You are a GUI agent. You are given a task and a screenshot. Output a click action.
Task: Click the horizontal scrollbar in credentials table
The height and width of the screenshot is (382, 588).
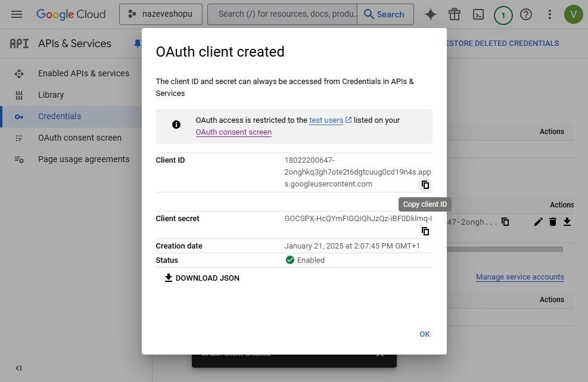pyautogui.click(x=505, y=249)
